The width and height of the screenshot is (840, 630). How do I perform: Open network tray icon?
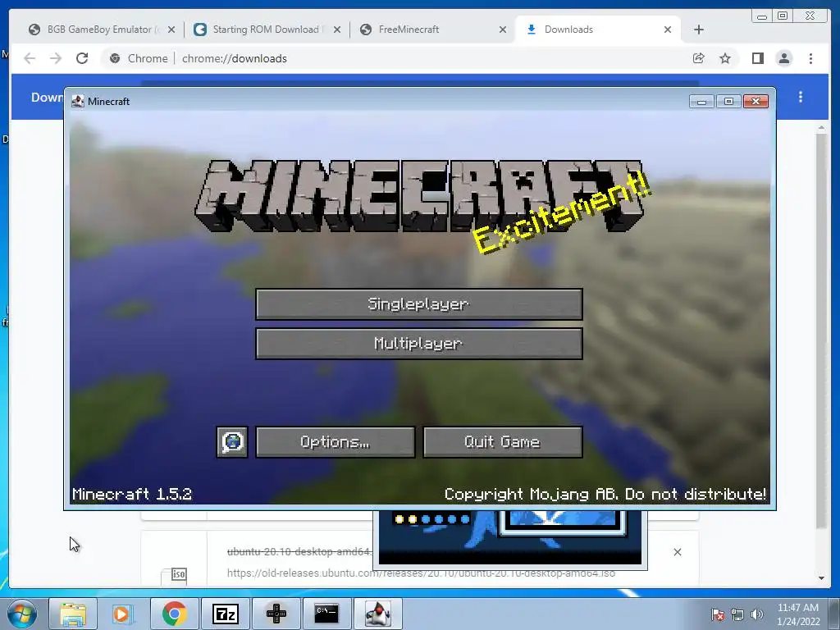[737, 615]
